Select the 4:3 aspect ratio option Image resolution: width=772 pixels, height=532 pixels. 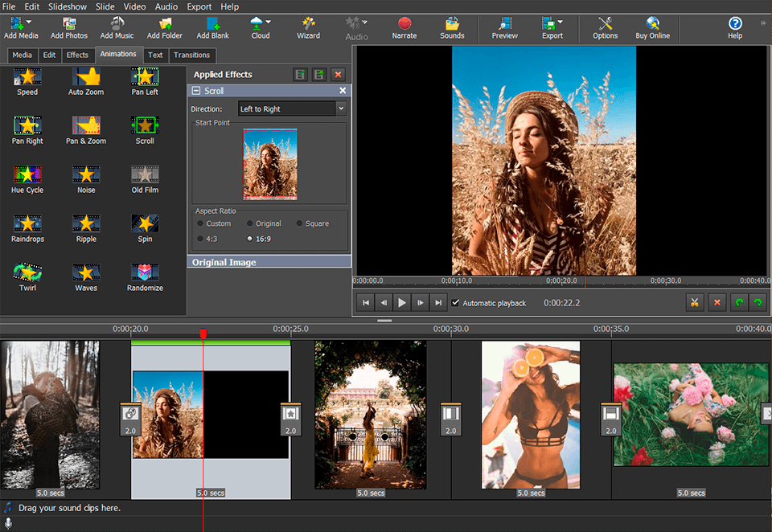(201, 238)
